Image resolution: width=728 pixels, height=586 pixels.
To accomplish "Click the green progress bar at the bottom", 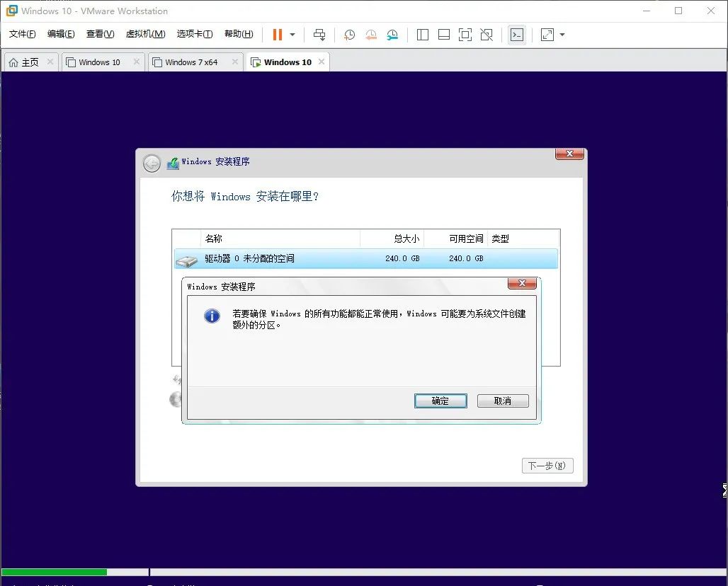I will (x=53, y=572).
